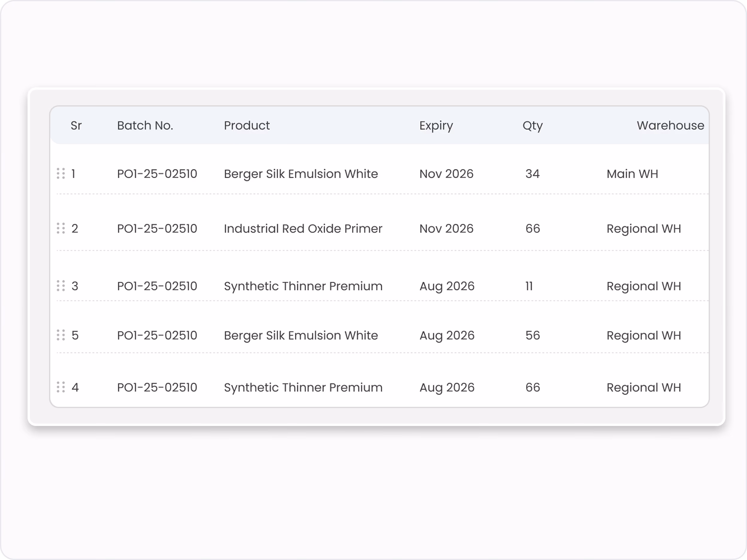This screenshot has height=560, width=747.
Task: Select batch number in row Sr 5
Action: [x=157, y=335]
